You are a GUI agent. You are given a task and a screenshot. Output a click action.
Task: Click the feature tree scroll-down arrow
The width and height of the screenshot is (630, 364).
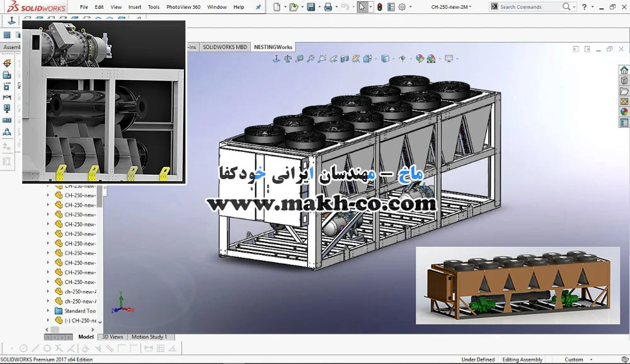100,321
